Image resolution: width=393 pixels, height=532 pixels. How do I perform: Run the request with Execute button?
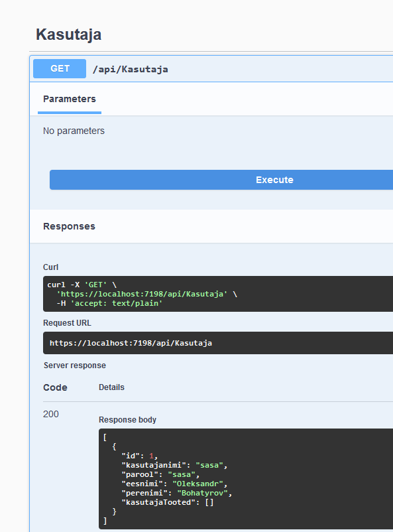tap(221, 180)
